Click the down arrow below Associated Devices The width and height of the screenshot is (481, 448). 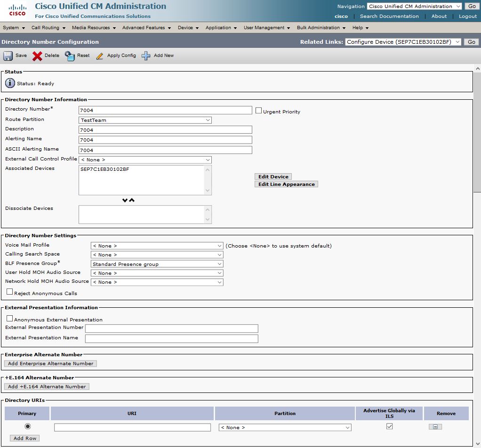(x=125, y=200)
